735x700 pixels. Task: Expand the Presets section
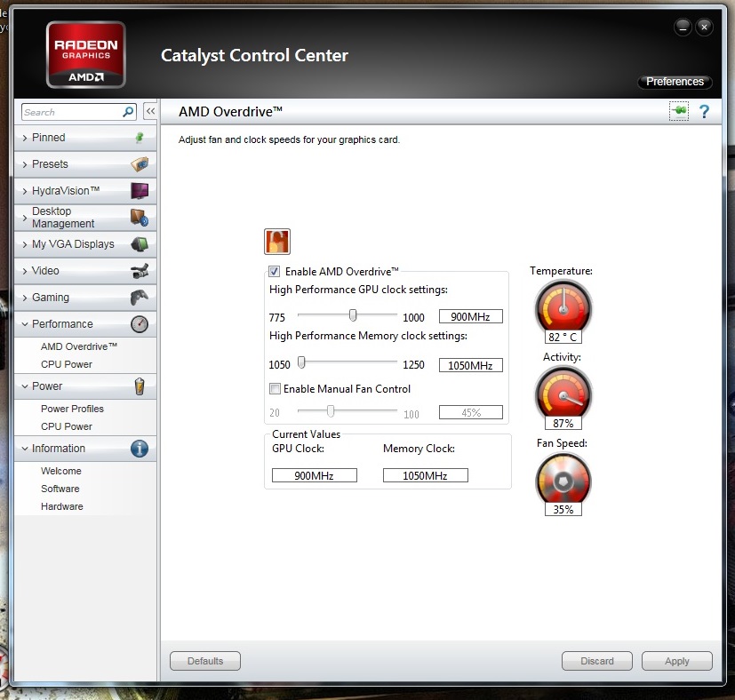50,164
